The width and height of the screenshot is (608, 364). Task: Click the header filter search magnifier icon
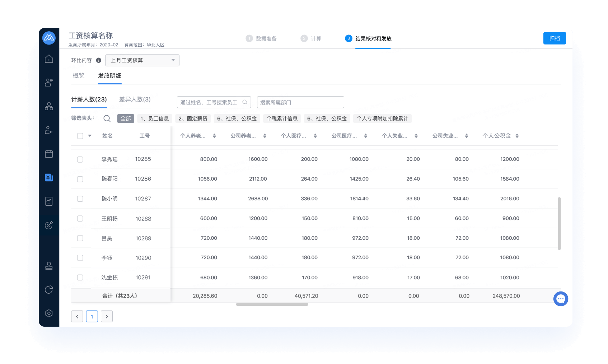coord(107,118)
